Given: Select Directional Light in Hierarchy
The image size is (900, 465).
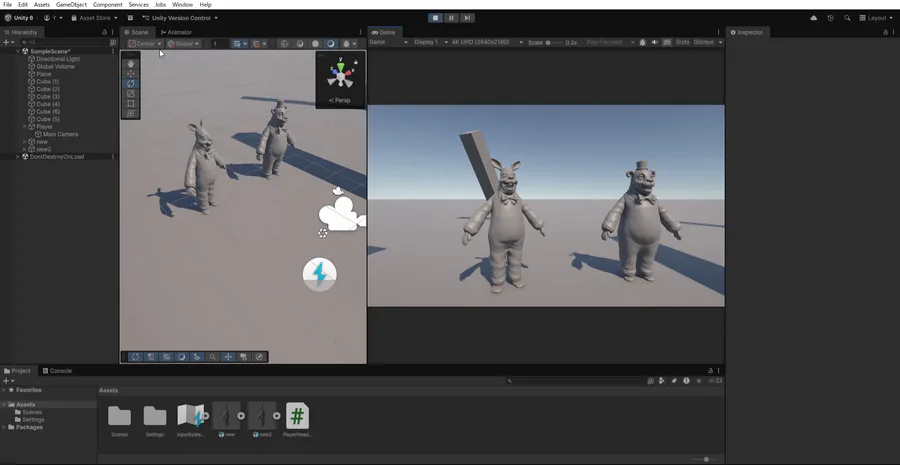Looking at the screenshot, I should [58, 59].
